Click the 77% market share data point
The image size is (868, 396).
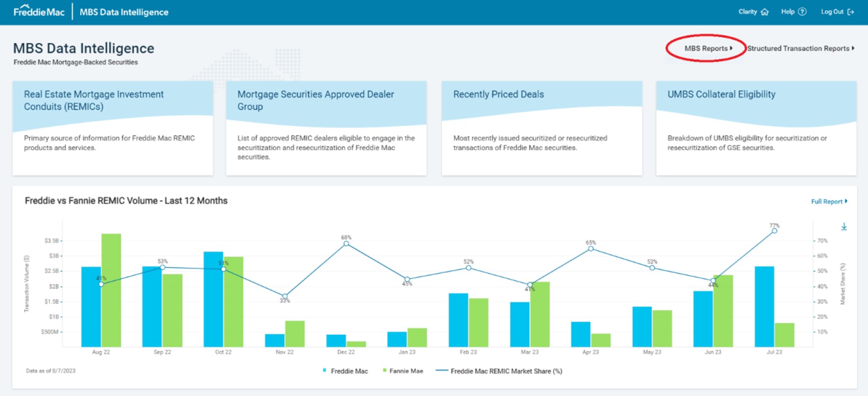coord(775,231)
